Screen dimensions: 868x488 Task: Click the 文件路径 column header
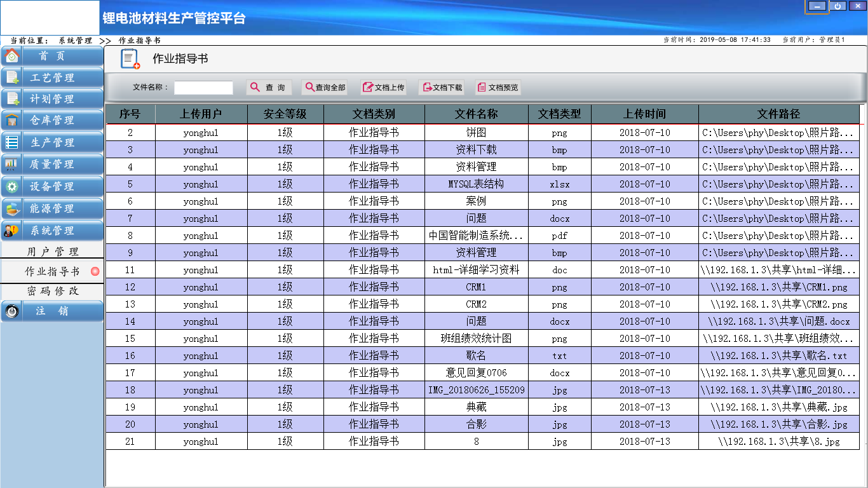pos(779,114)
